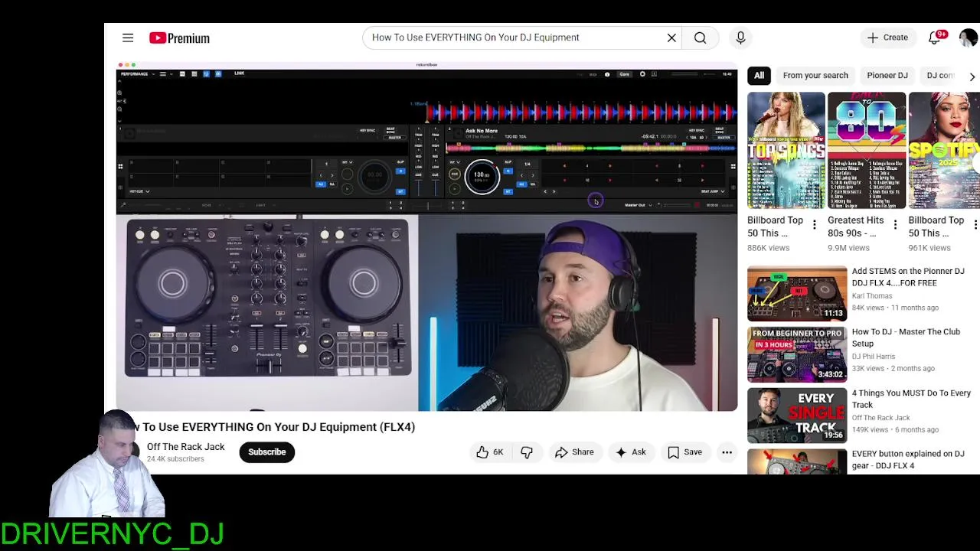Image resolution: width=980 pixels, height=551 pixels.
Task: Click the LINK button in rekordbox toolbar
Action: click(x=240, y=73)
